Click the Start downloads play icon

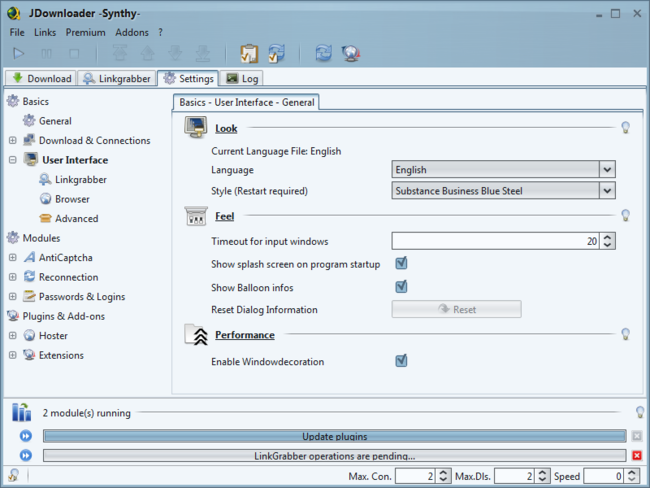click(18, 53)
